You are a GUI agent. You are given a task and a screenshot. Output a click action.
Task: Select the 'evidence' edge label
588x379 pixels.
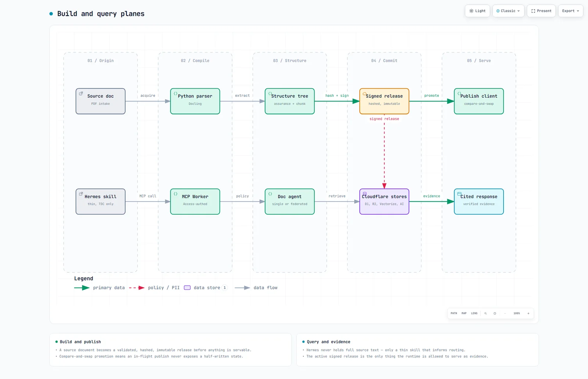point(431,196)
